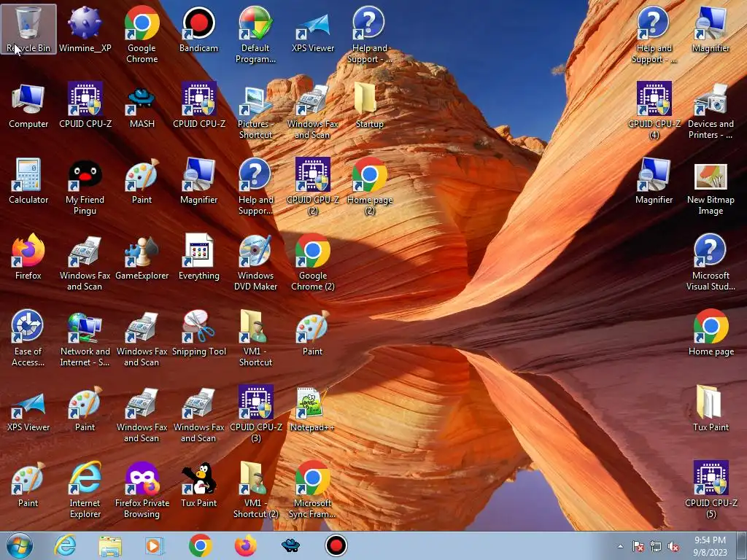Select the Tux Paint folder icon
747x560 pixels.
(x=711, y=408)
